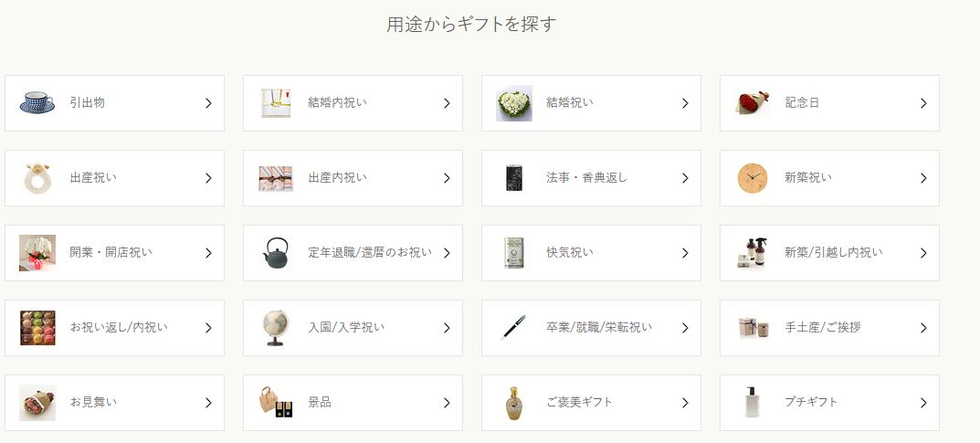Click the sheep baby toy icon
Screen dimensions: 980x443
pyautogui.click(x=37, y=178)
